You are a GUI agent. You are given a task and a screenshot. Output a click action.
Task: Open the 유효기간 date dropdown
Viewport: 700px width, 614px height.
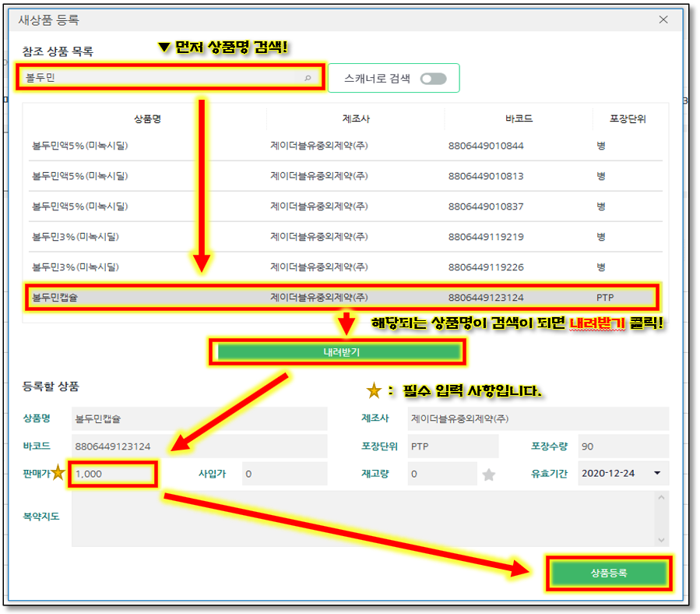click(x=656, y=473)
